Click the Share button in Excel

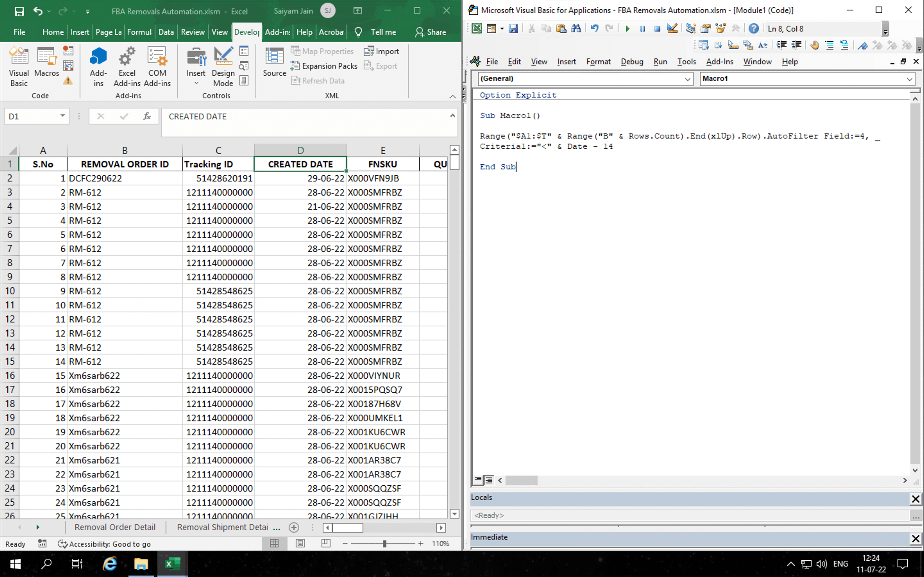pos(431,32)
